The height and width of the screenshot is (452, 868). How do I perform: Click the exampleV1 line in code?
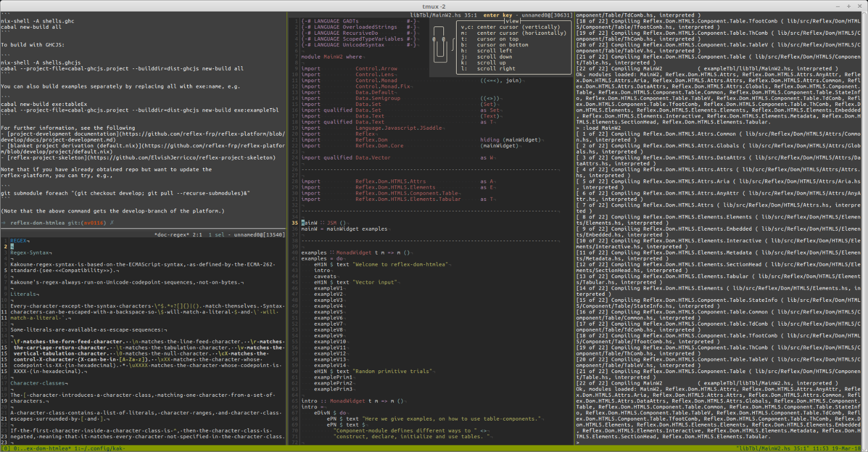tap(328, 288)
